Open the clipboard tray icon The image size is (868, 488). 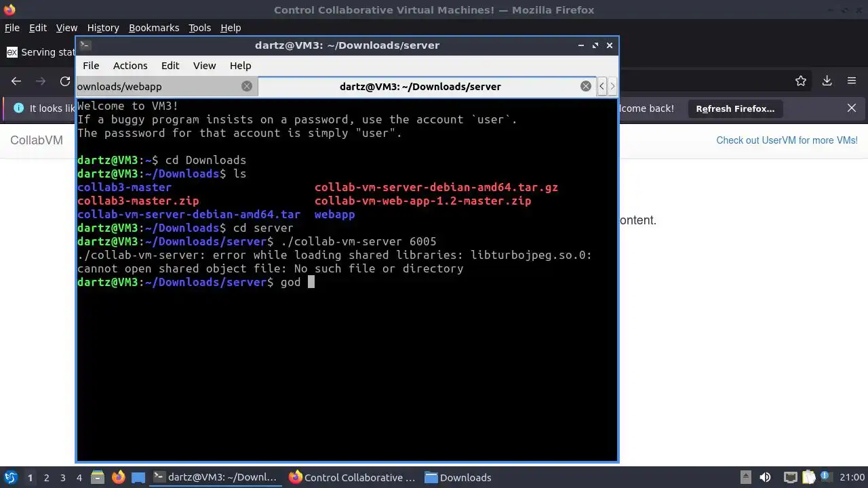click(x=807, y=477)
